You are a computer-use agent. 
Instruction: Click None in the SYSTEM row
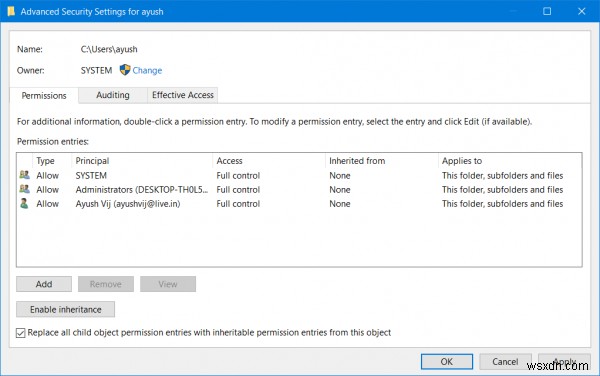[340, 176]
